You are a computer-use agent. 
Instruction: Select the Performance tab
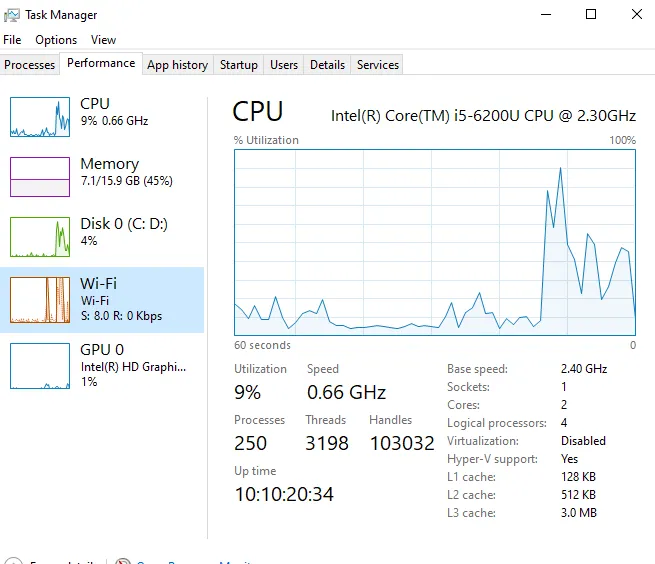click(x=101, y=63)
